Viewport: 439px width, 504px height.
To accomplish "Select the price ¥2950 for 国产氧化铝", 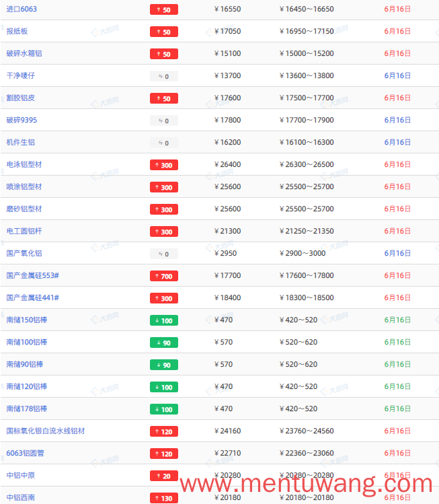I will coord(225,253).
